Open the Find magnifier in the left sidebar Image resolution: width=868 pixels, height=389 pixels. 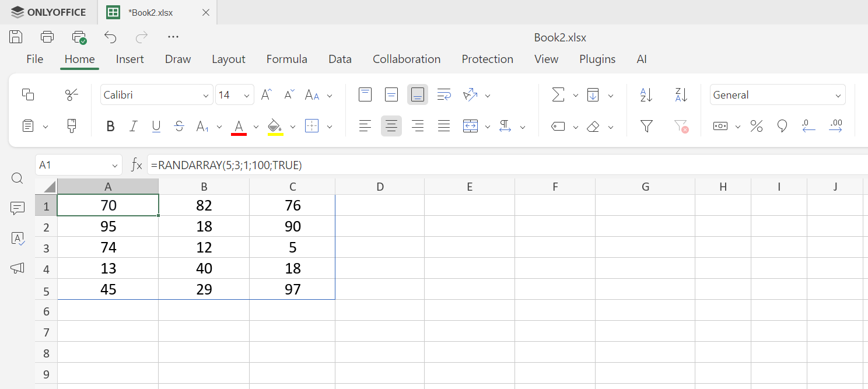17,178
